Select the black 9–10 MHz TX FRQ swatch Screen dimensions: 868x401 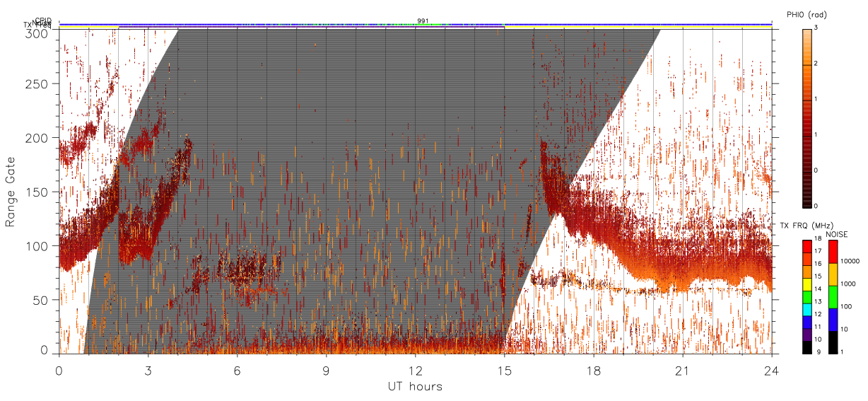tap(807, 347)
